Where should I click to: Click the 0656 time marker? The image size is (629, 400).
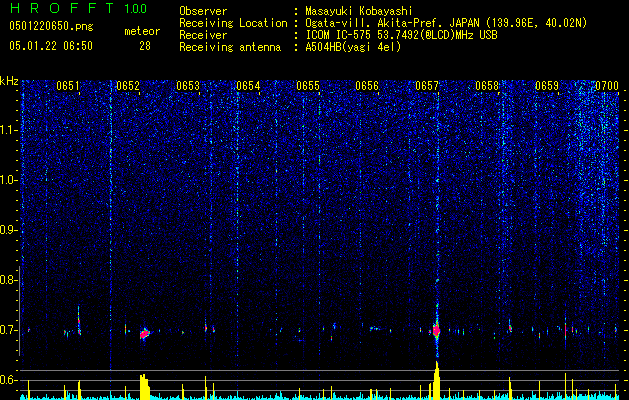point(367,86)
